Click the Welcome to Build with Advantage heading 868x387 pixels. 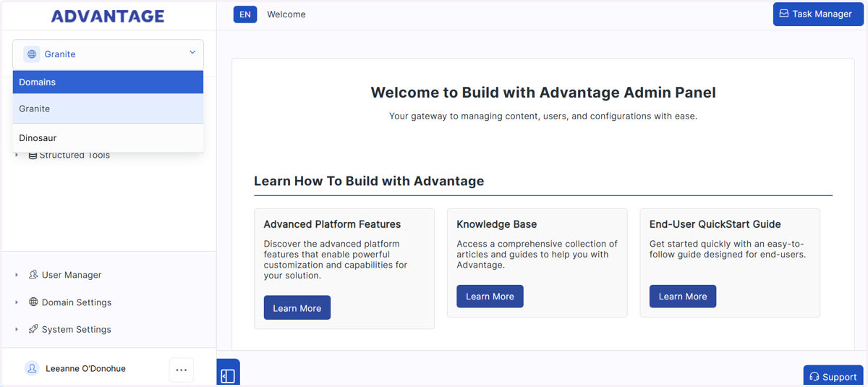543,93
